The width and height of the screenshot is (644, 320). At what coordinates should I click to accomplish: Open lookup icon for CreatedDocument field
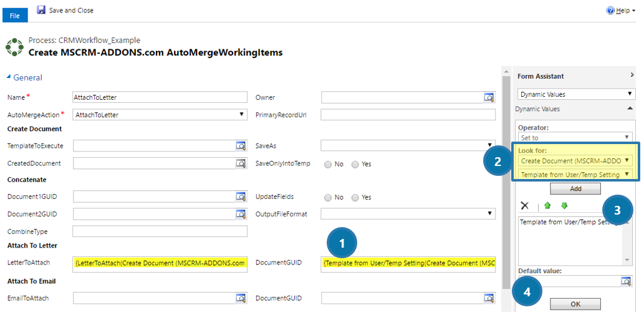pyautogui.click(x=241, y=163)
